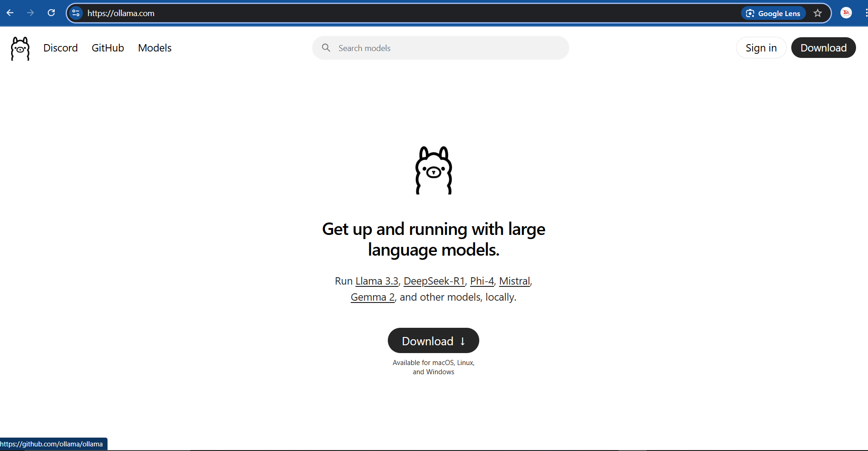Click 'Available for macOS, Linux, and Windows' text
Screen dimensions: 868x451
[434, 367]
